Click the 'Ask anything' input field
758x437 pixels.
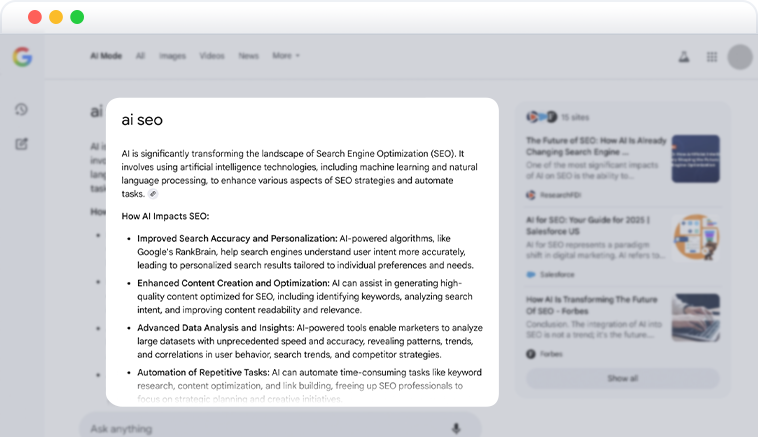[x=280, y=425]
